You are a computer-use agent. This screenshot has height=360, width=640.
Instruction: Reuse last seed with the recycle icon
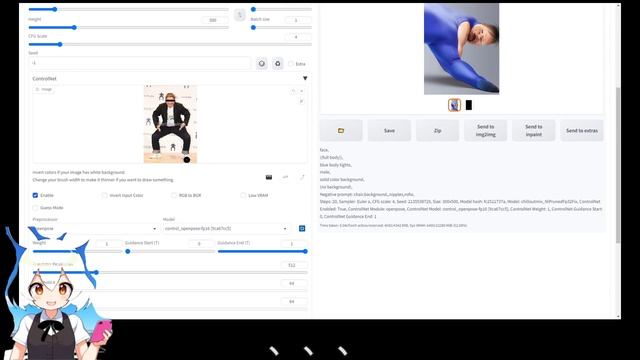click(x=278, y=64)
